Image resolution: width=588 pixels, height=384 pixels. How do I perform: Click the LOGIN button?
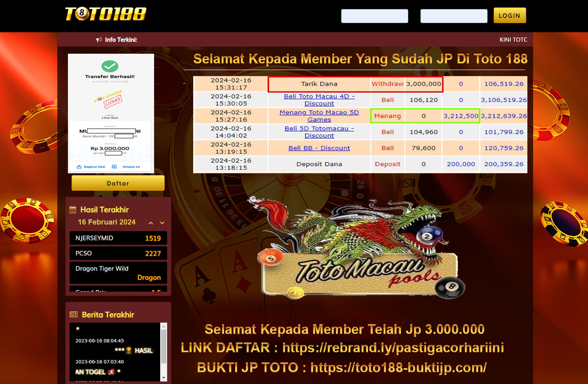(x=510, y=15)
